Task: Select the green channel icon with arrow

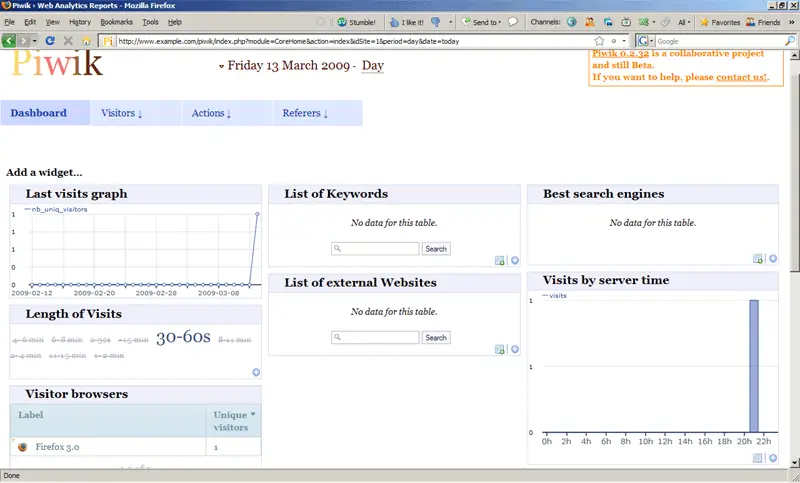Action: tap(646, 22)
